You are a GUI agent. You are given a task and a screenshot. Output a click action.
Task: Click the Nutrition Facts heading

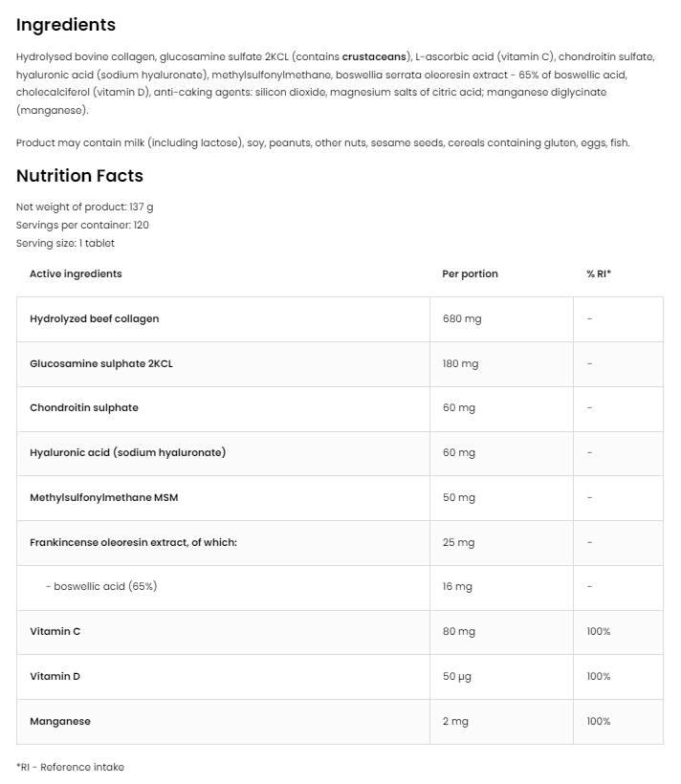tap(79, 176)
